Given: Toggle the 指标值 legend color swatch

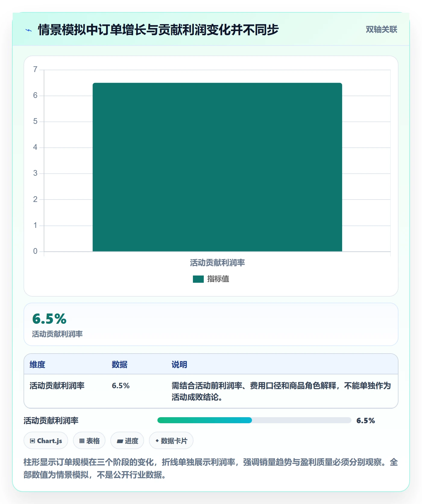Looking at the screenshot, I should pyautogui.click(x=198, y=279).
